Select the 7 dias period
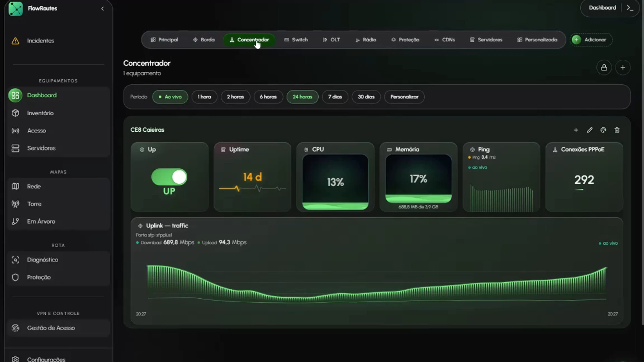644x362 pixels. click(335, 97)
